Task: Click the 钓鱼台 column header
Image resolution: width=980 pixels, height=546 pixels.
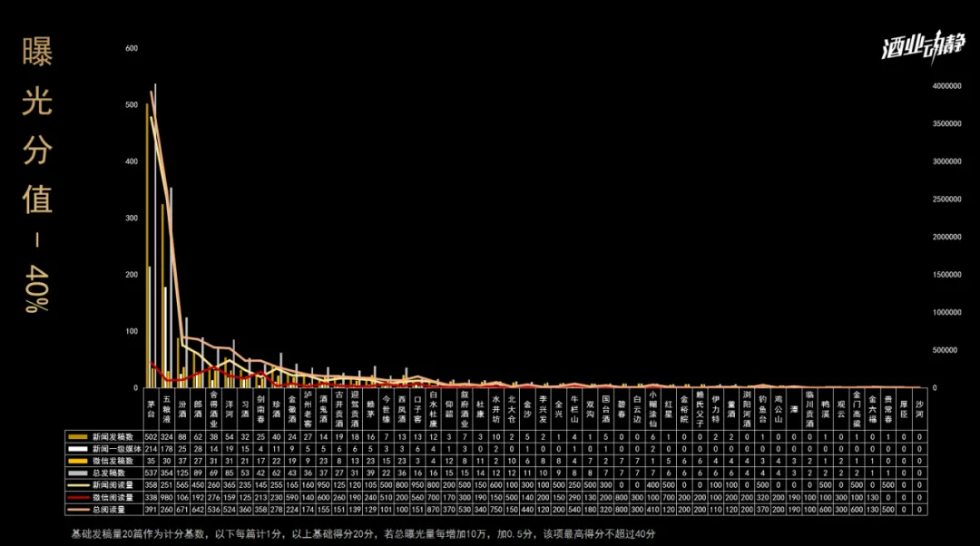Action: (762, 409)
